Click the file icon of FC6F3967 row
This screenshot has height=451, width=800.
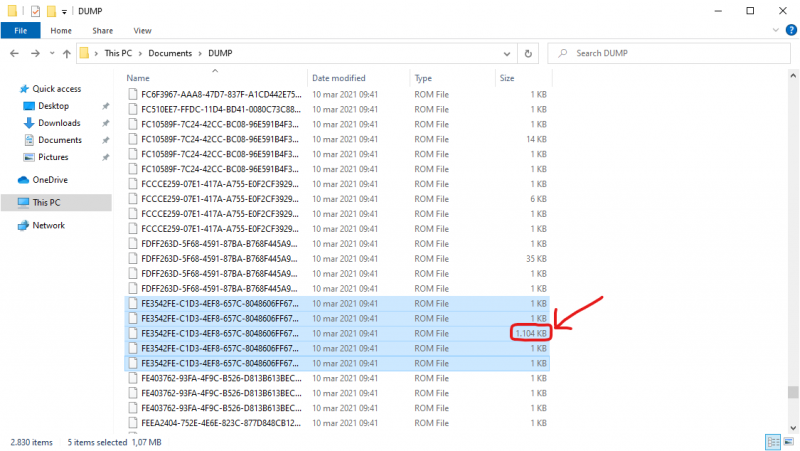pyautogui.click(x=133, y=94)
